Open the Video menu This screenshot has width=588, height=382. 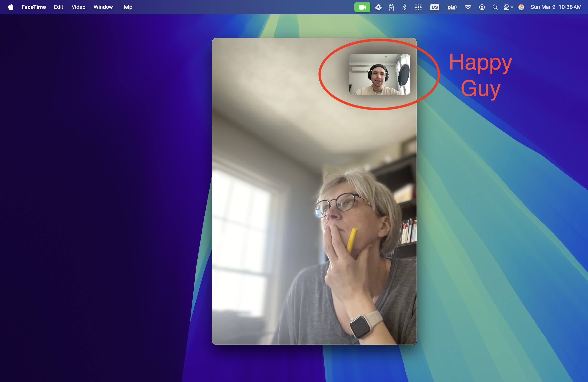(x=78, y=7)
